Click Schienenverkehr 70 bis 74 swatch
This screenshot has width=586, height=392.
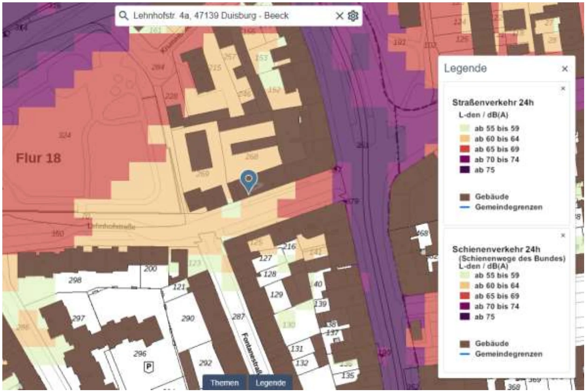[x=464, y=306]
